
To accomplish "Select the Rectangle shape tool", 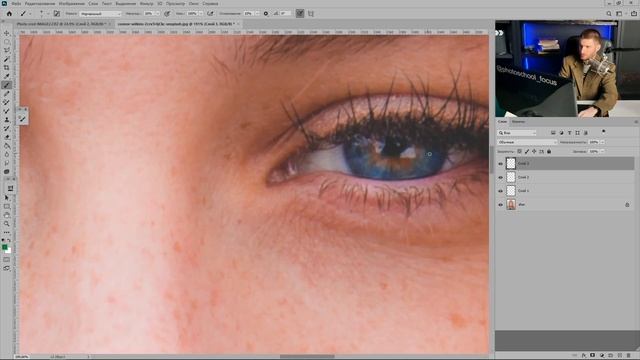I will point(7,207).
